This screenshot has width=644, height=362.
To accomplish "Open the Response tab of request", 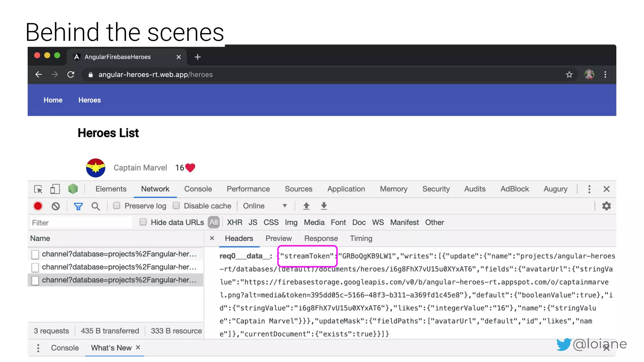I will pos(321,239).
